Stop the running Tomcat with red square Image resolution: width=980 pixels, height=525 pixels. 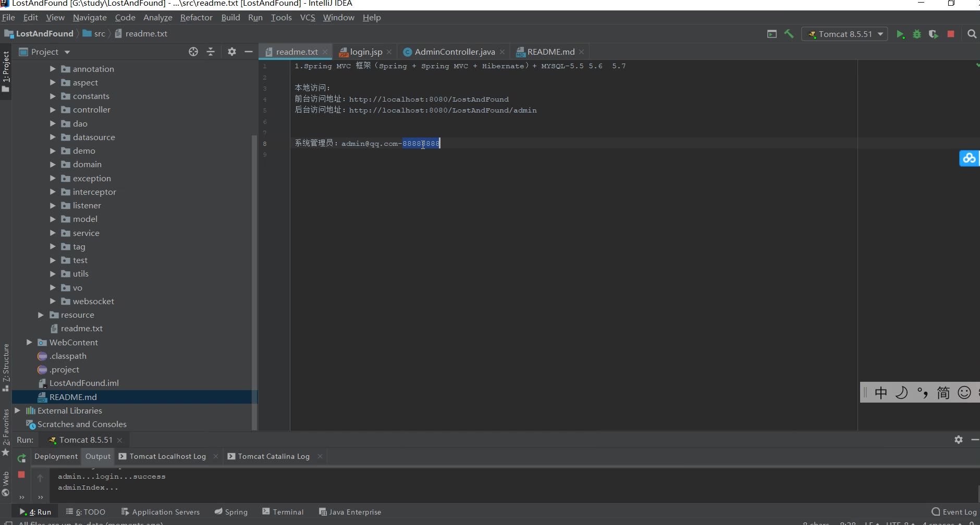pyautogui.click(x=951, y=34)
